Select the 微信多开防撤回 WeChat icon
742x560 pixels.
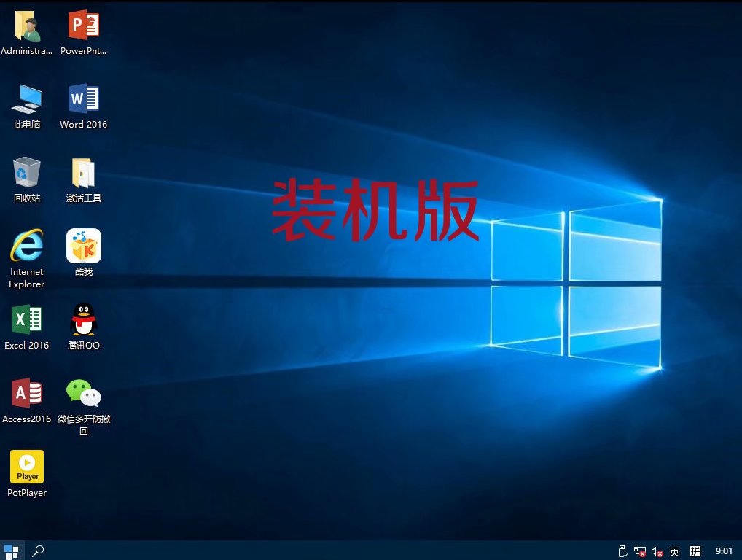[x=83, y=394]
